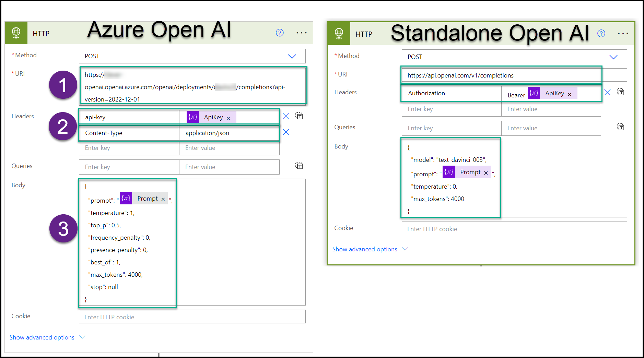Open help for the Azure HTTP action
Image resolution: width=644 pixels, height=358 pixels.
(x=280, y=33)
